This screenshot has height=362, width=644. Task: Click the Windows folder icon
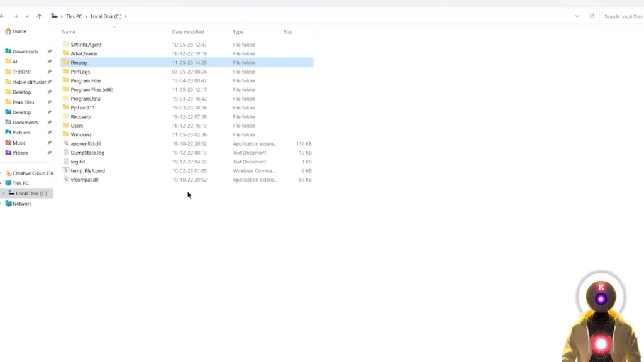(x=65, y=134)
